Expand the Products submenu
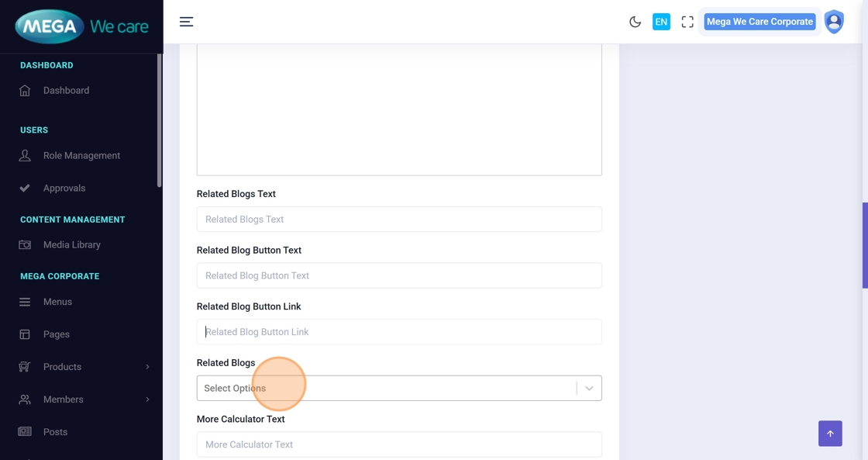 coord(62,367)
